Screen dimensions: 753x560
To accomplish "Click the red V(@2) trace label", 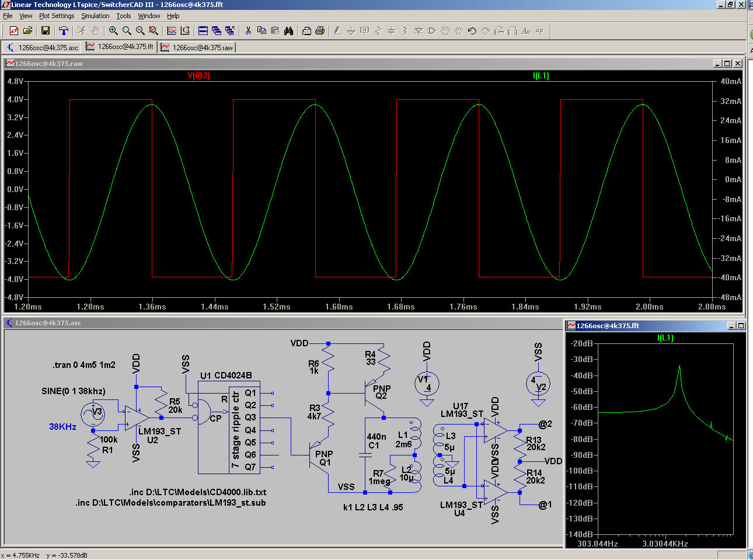I will 198,75.
